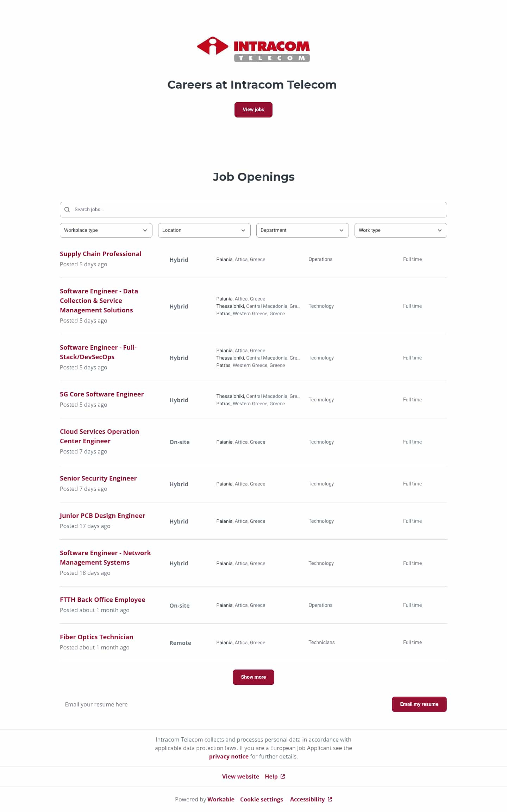Click the chevron on Department filter

pyautogui.click(x=341, y=230)
